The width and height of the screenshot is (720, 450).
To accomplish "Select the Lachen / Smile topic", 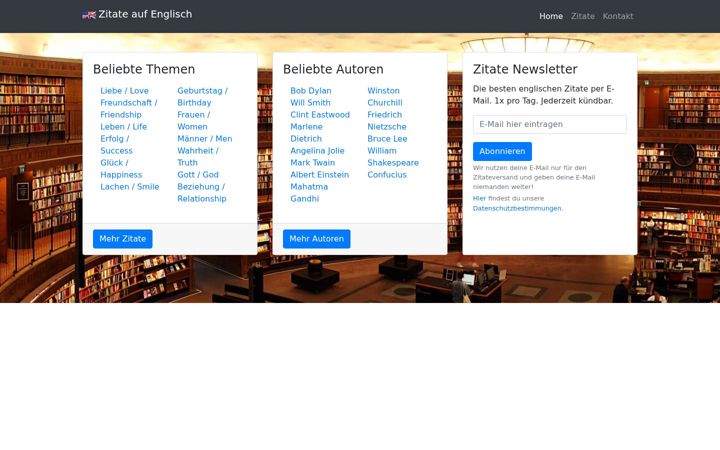I will (129, 186).
